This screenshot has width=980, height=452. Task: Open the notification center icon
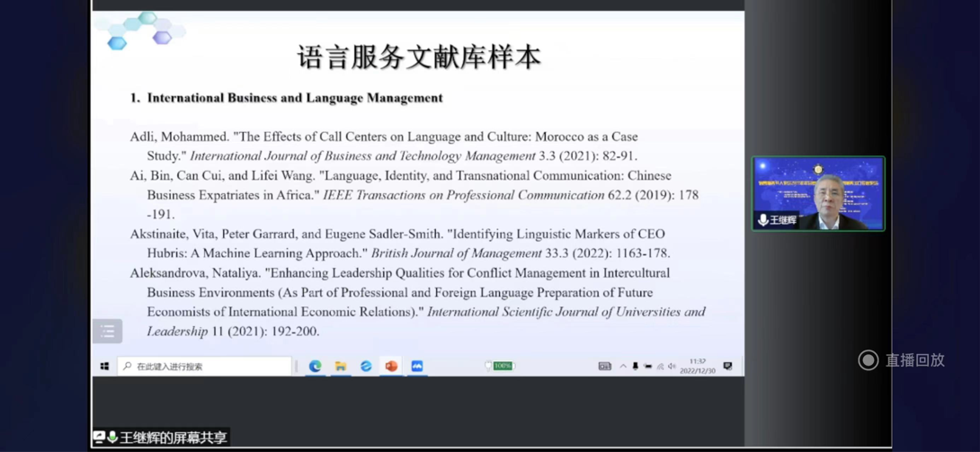tap(727, 367)
